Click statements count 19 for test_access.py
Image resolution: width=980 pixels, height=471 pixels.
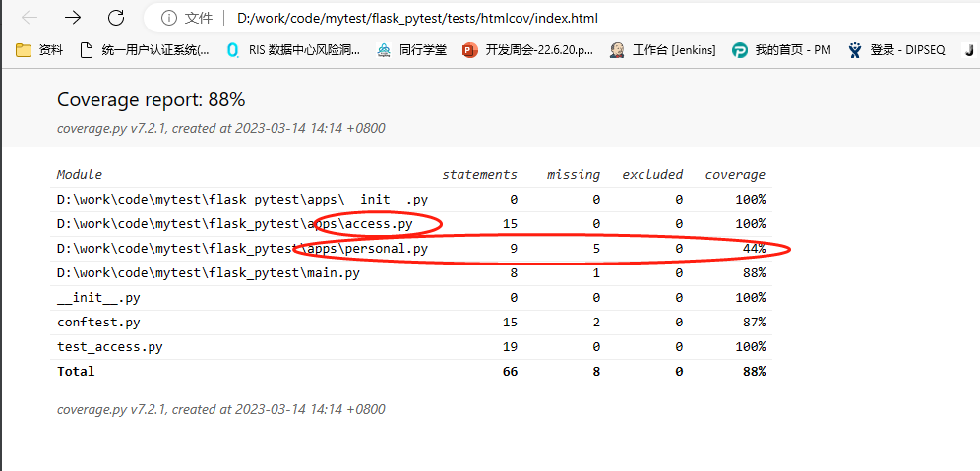(510, 347)
